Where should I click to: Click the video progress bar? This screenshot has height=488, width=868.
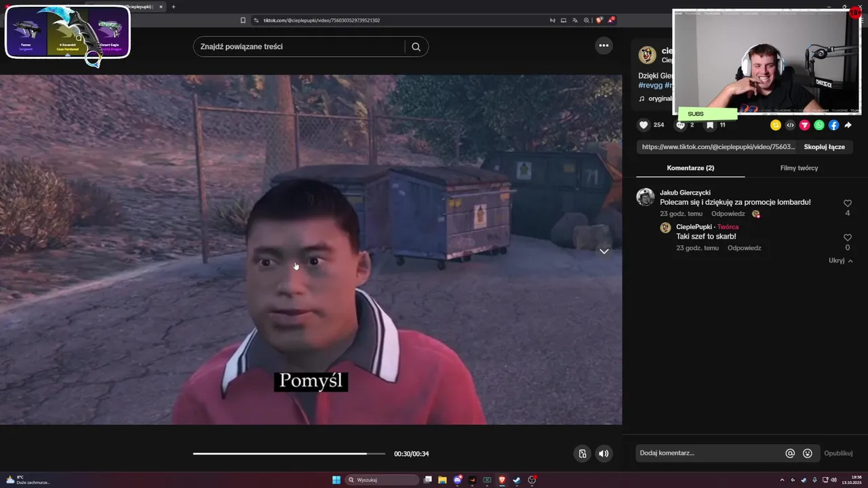289,453
